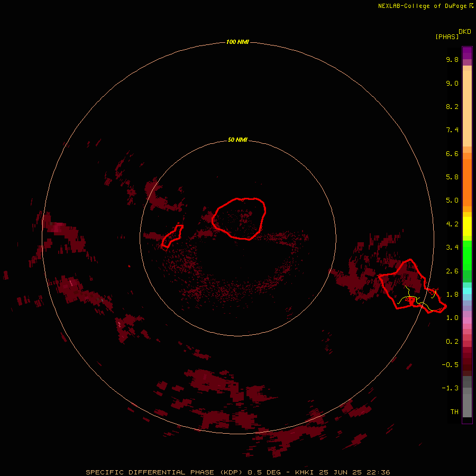
Task: Click the 100 NMI range ring label
Action: [x=237, y=42]
